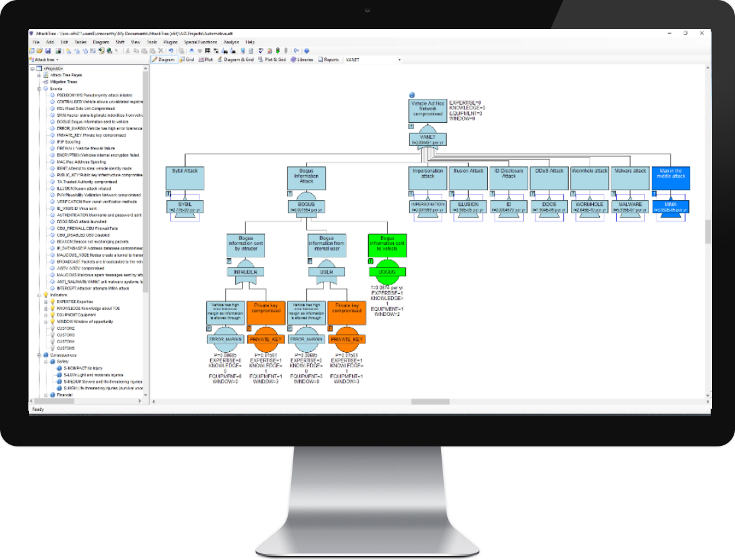This screenshot has width=735, height=560.
Task: Switch to the Reports view
Action: [328, 59]
